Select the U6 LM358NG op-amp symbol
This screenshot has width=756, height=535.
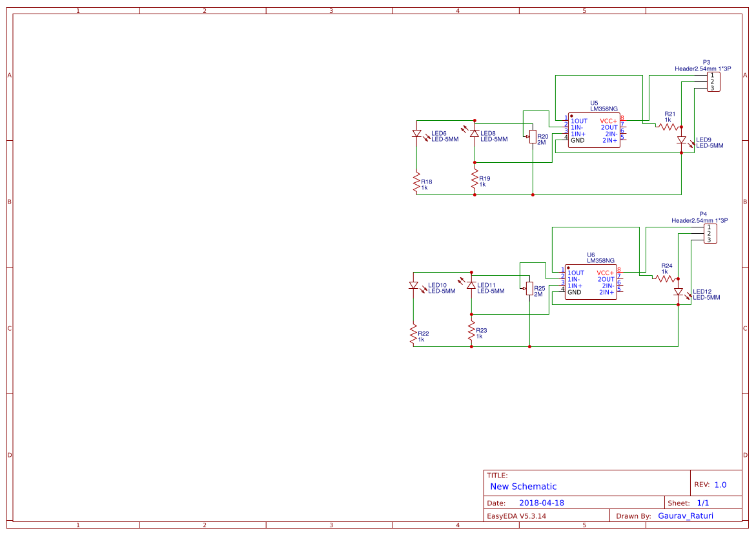point(589,281)
